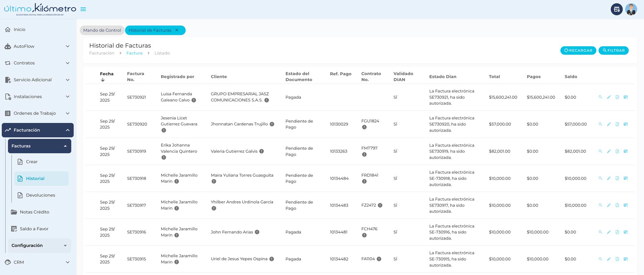Image resolution: width=644 pixels, height=275 pixels.
Task: Open document icon for invoice SE730919
Action: 617,151
